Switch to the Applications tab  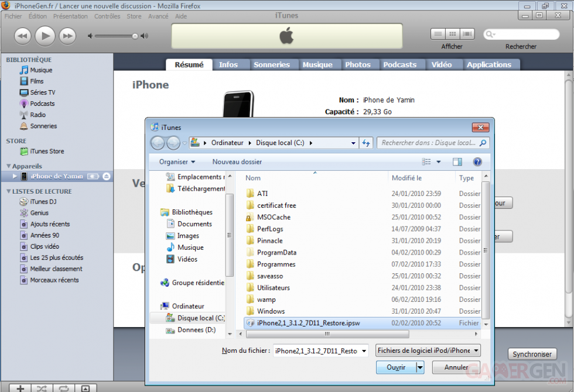pyautogui.click(x=488, y=65)
